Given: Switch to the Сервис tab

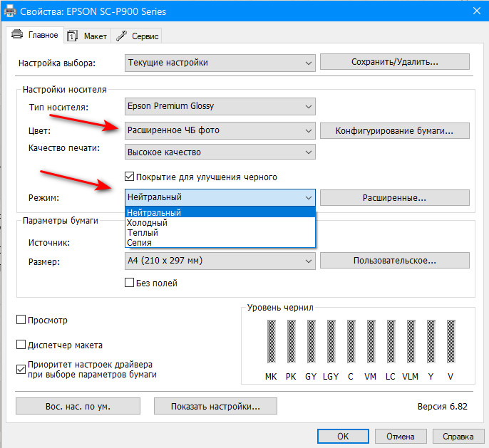Looking at the screenshot, I should tap(137, 36).
